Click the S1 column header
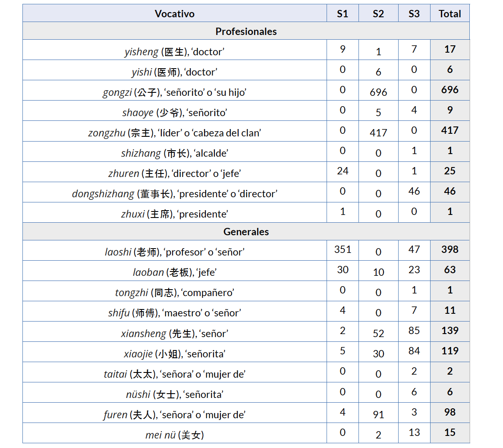This screenshot has height=448, width=503. tap(343, 14)
